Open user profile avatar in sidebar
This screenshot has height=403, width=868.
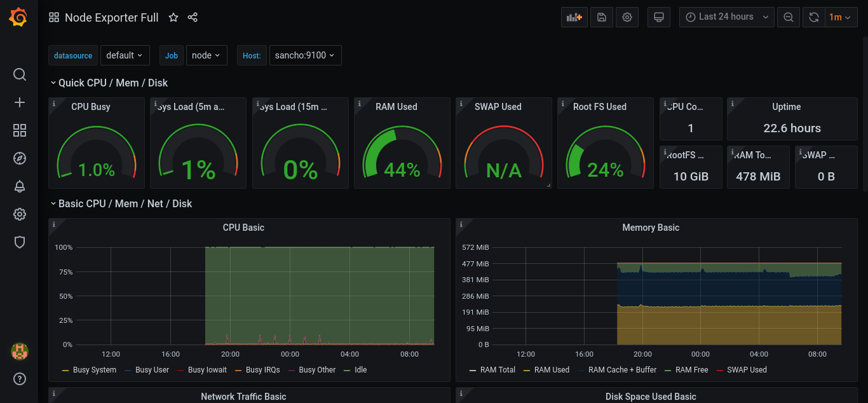coord(20,352)
